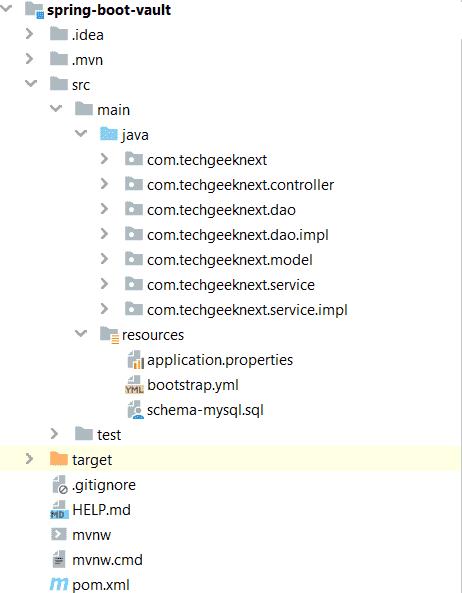
Task: Click the HELP.md markdown file icon
Action: point(59,510)
